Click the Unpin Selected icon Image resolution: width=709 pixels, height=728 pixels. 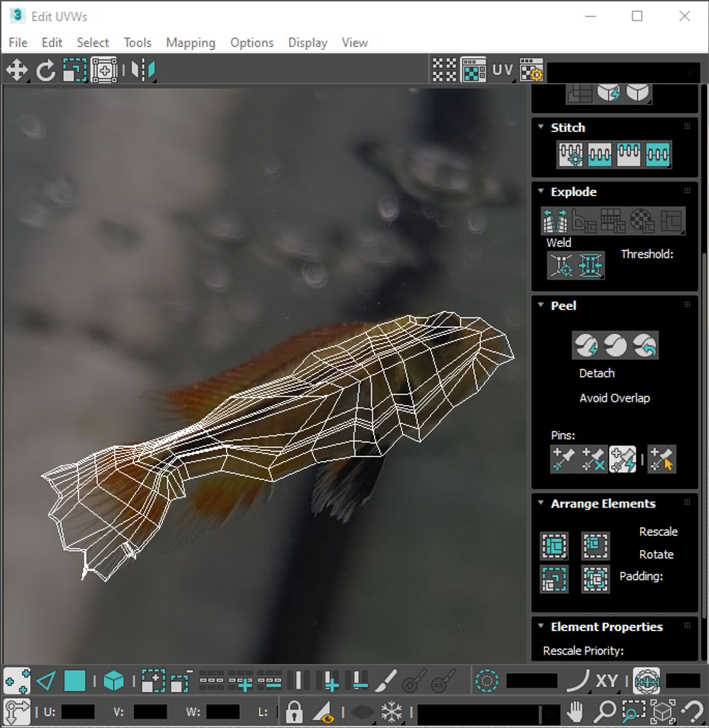click(593, 460)
